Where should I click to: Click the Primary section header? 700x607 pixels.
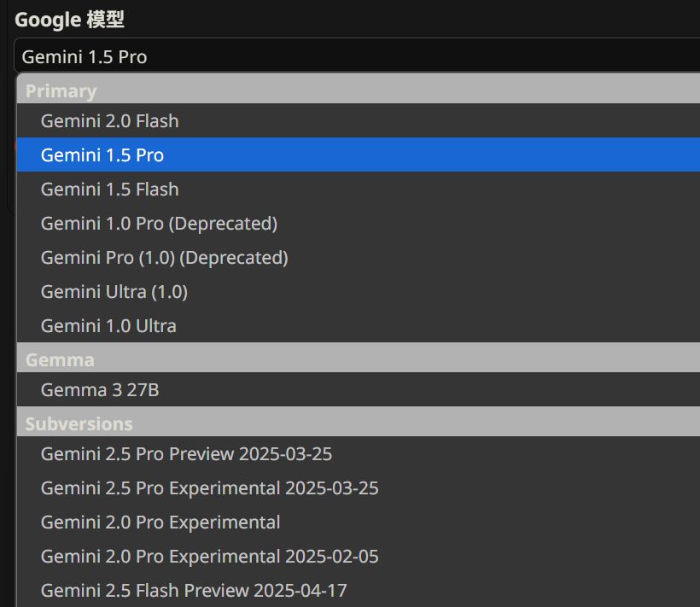[61, 90]
